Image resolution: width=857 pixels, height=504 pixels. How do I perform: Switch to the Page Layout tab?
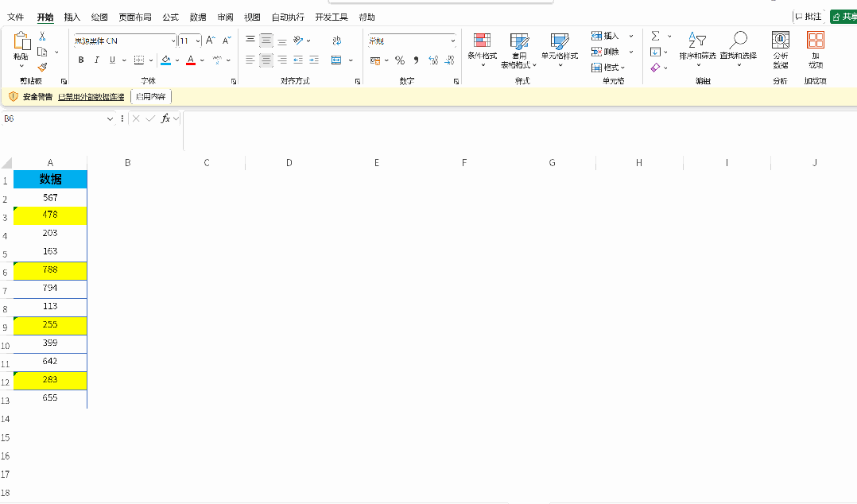pos(135,17)
